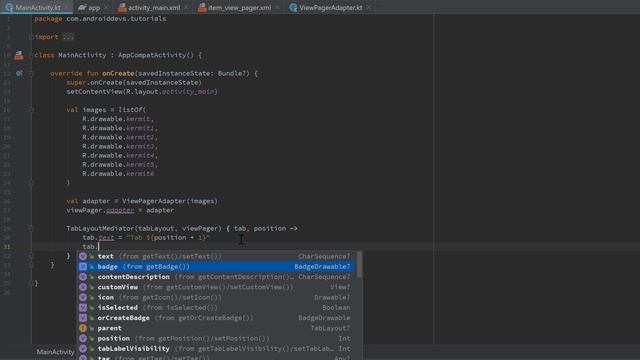The height and width of the screenshot is (360, 640).
Task: Click the field icon beside parent suggestion
Action: (x=83, y=328)
